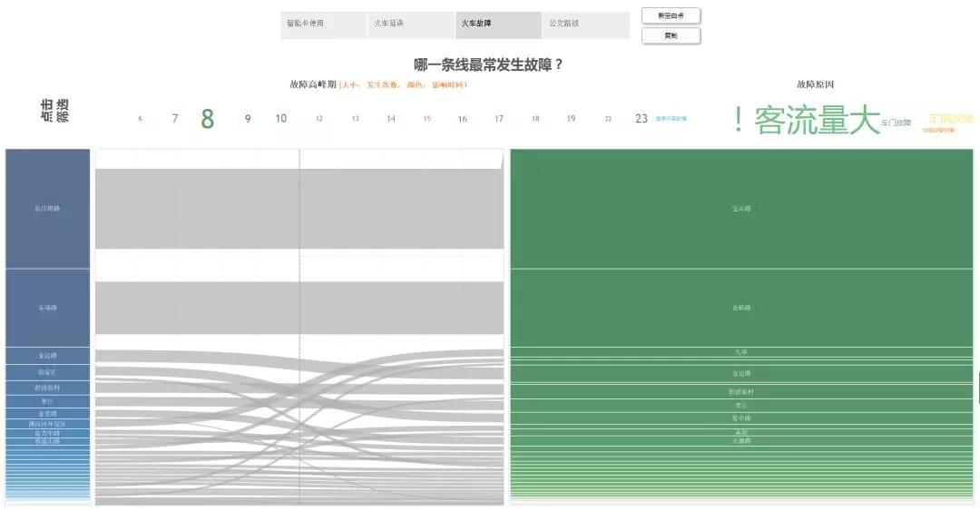
Task: Select the green 金桥路 station block
Action: [x=741, y=308]
